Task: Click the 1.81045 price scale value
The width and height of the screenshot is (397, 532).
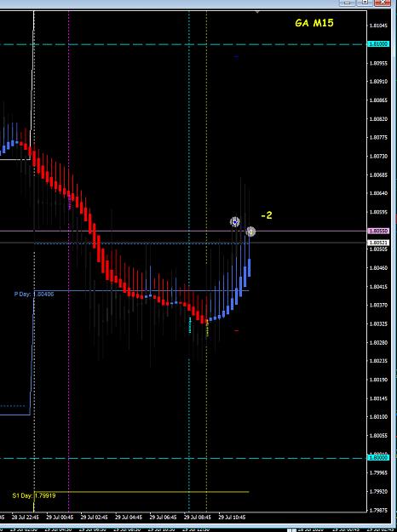Action: [378, 26]
